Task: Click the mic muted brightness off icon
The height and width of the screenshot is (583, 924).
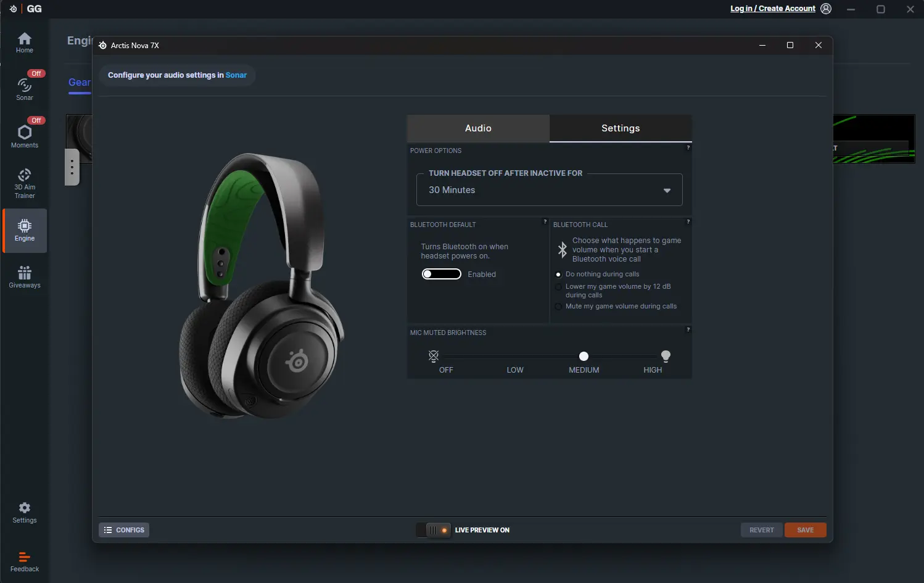Action: pyautogui.click(x=434, y=355)
